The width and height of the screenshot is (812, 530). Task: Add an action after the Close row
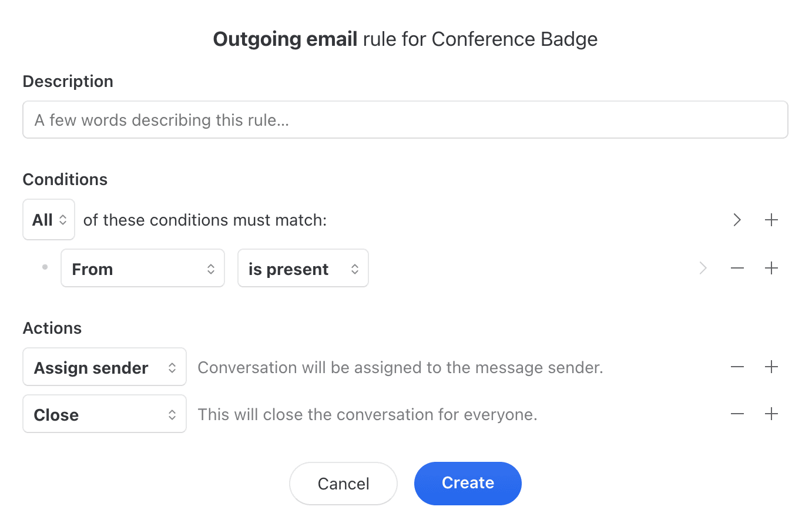pos(771,414)
